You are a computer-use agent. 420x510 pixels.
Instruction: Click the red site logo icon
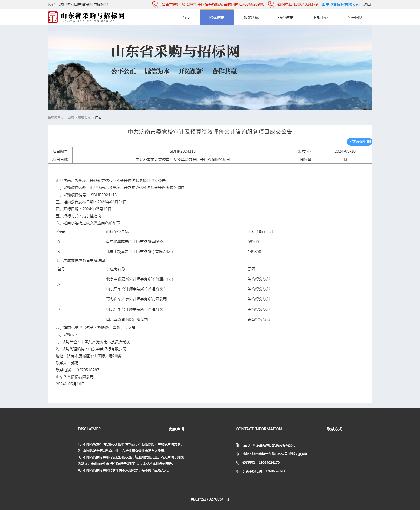tap(53, 17)
